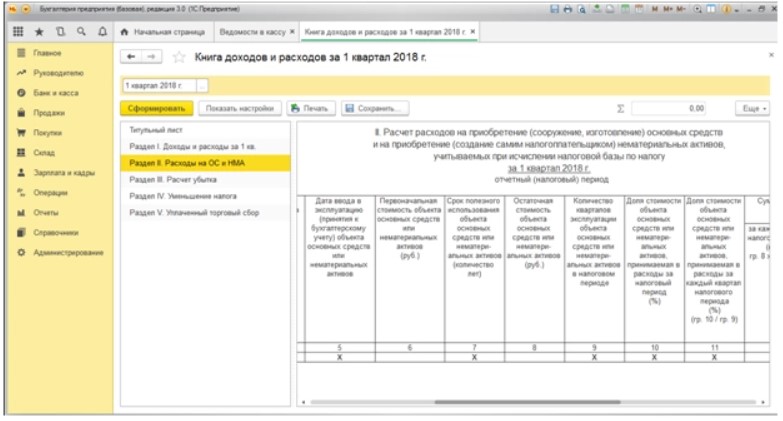The image size is (783, 421).
Task: Select Раздел III. Расчет убытка
Action: (205, 179)
